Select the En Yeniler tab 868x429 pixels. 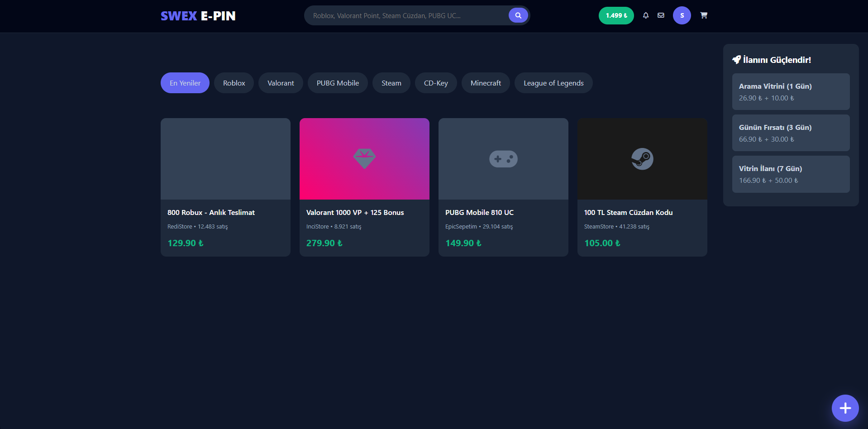coord(185,83)
